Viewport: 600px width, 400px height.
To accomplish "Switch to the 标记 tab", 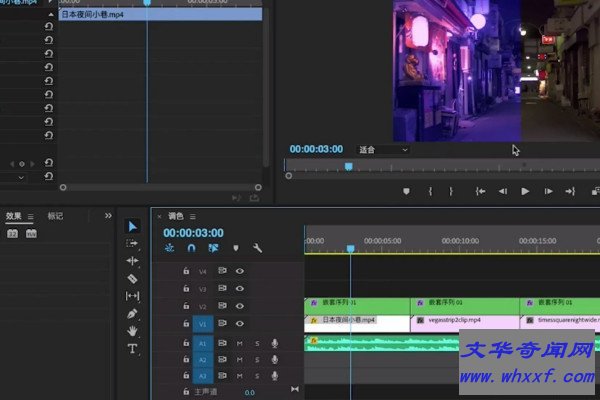I will (x=55, y=215).
